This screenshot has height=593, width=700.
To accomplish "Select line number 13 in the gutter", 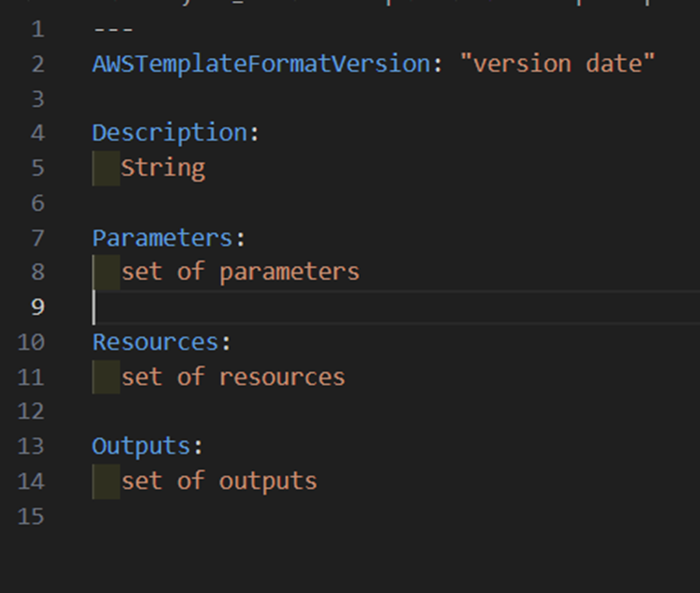I will coord(31,447).
